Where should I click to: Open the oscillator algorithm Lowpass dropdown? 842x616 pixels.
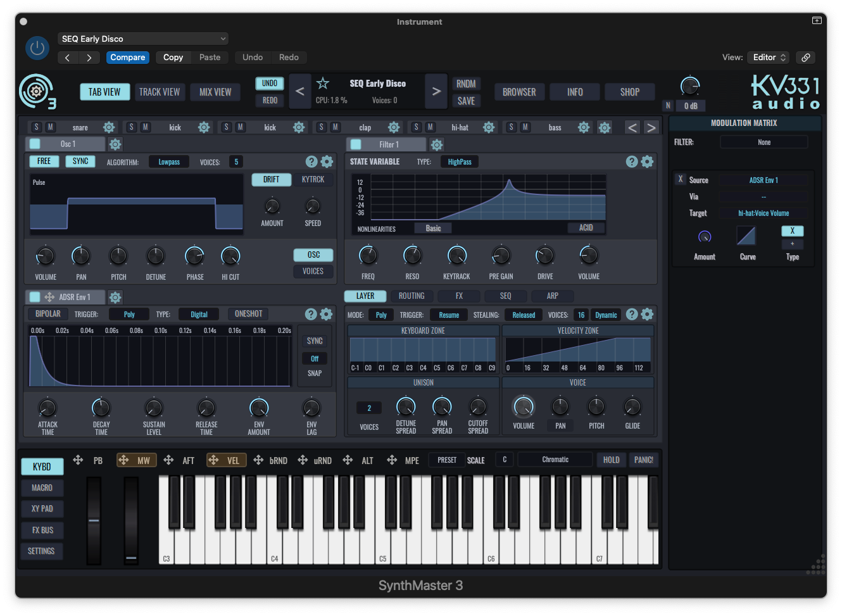169,162
